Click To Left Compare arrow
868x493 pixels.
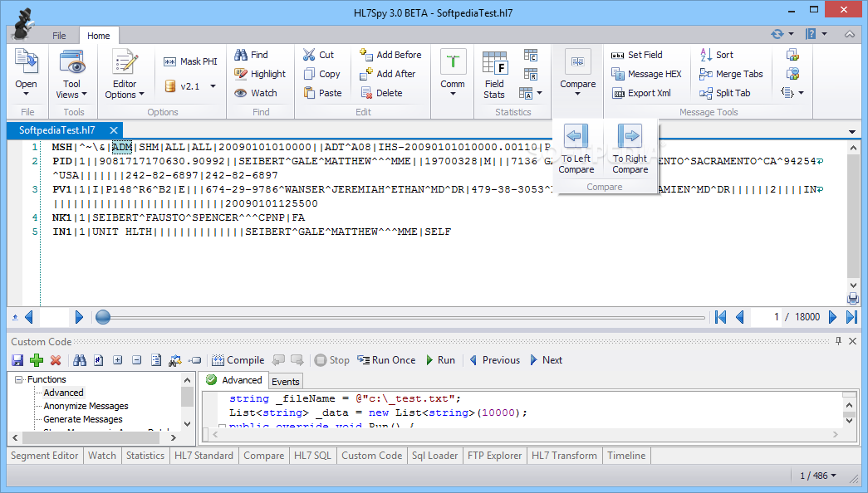[x=576, y=149]
